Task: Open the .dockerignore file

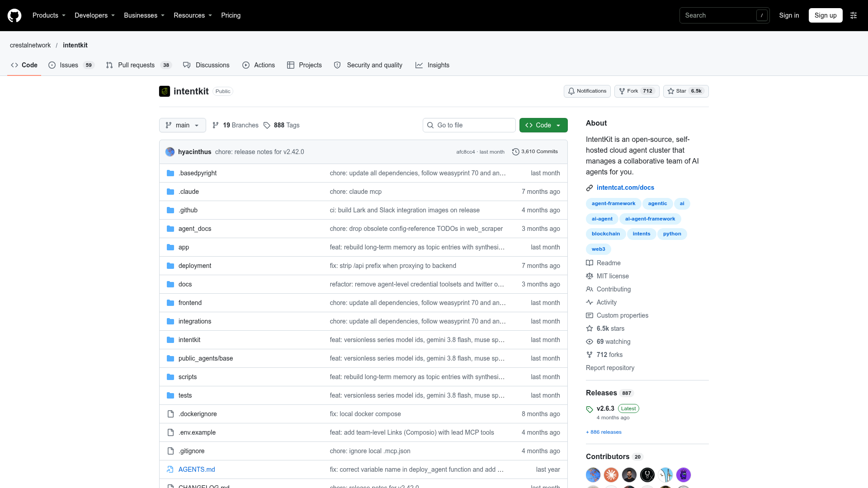Action: click(x=198, y=414)
